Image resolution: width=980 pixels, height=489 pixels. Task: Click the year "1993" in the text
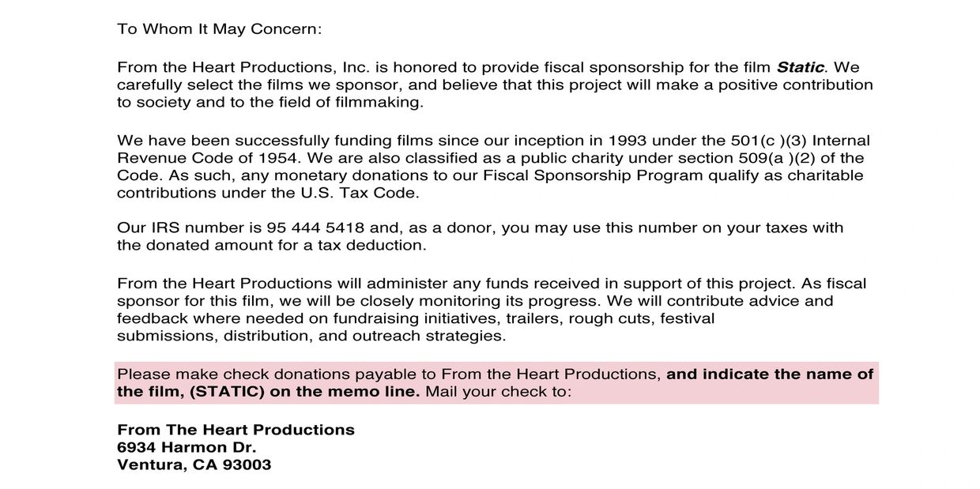(628, 141)
